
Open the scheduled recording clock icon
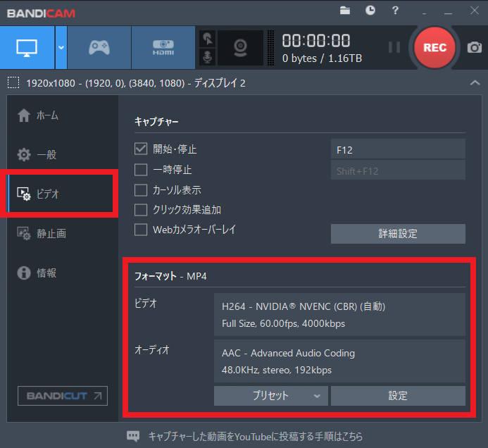370,11
